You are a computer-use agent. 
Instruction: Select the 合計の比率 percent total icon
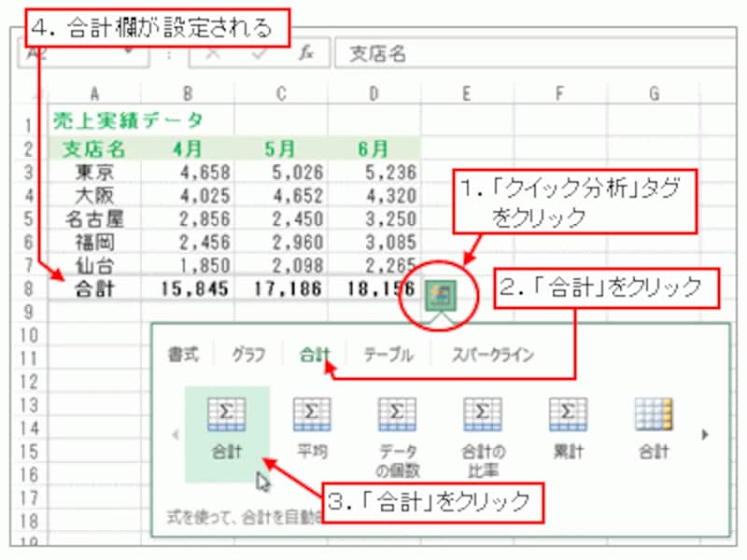[x=483, y=414]
